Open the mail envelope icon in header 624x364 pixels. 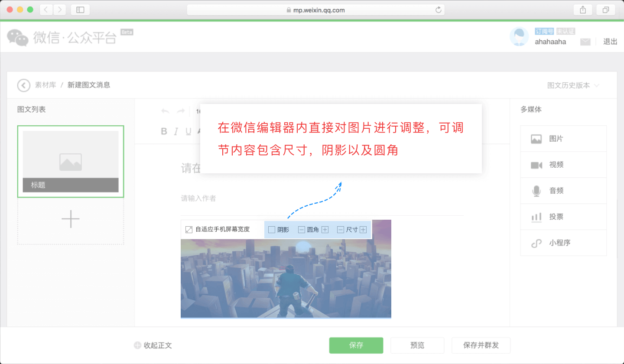click(585, 42)
